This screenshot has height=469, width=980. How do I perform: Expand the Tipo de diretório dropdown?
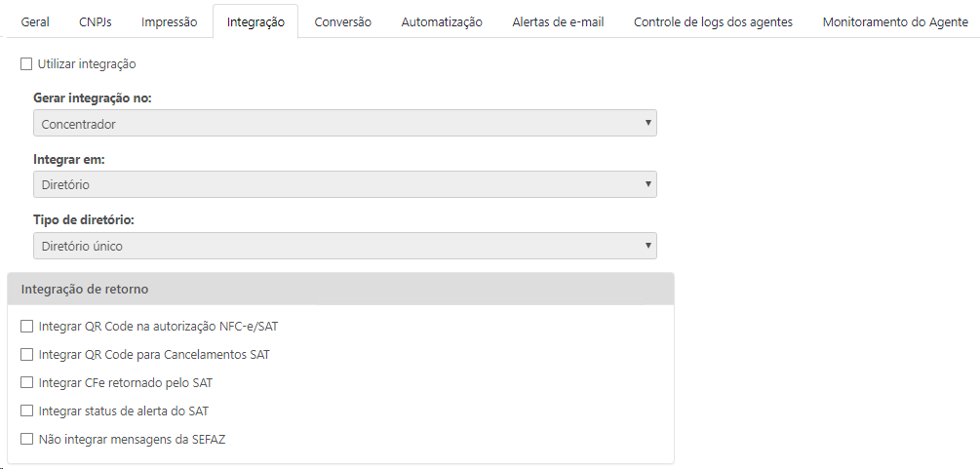pyautogui.click(x=344, y=246)
